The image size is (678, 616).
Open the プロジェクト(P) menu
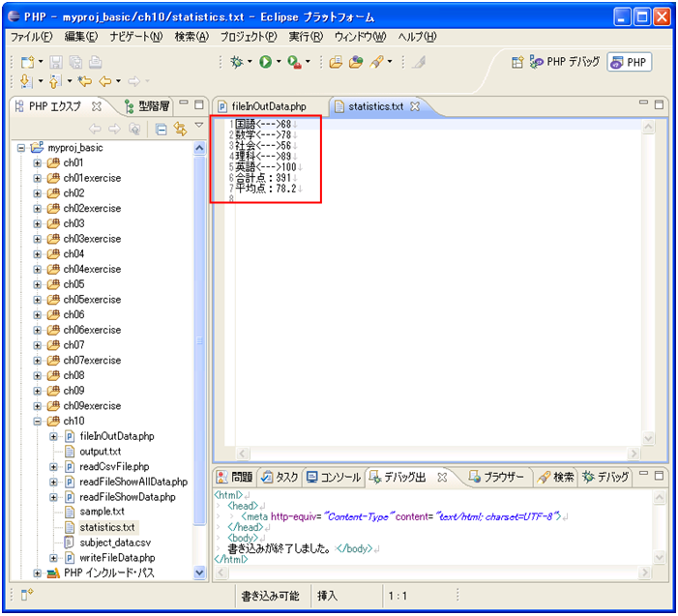(248, 37)
